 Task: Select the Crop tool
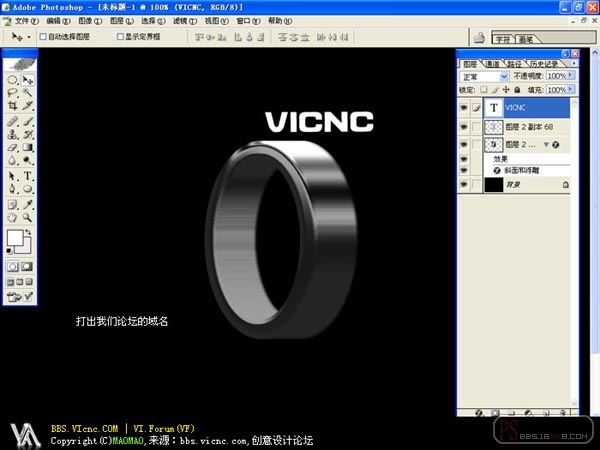point(13,105)
